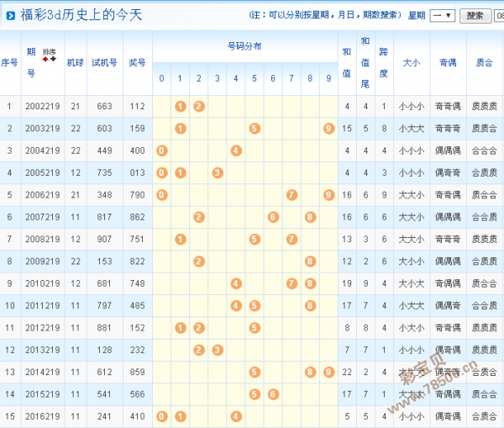The width and height of the screenshot is (504, 428).
Task: Select issue number 2008219
Action: click(43, 239)
